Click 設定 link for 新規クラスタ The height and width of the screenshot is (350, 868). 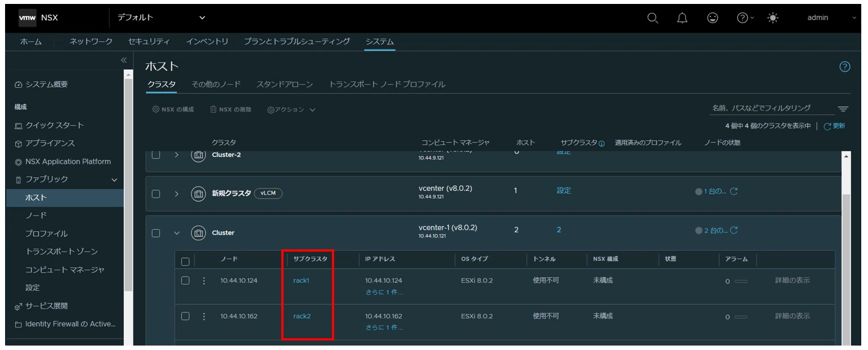click(564, 191)
